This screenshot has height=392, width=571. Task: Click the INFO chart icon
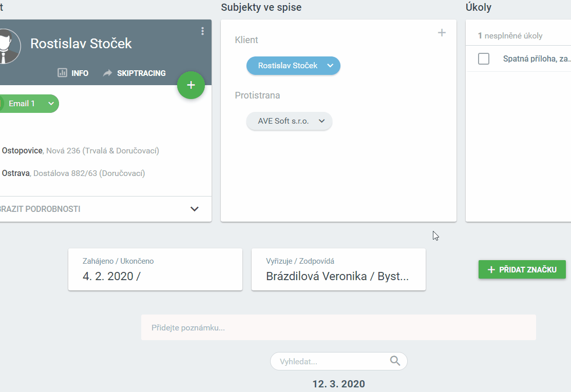coord(62,73)
